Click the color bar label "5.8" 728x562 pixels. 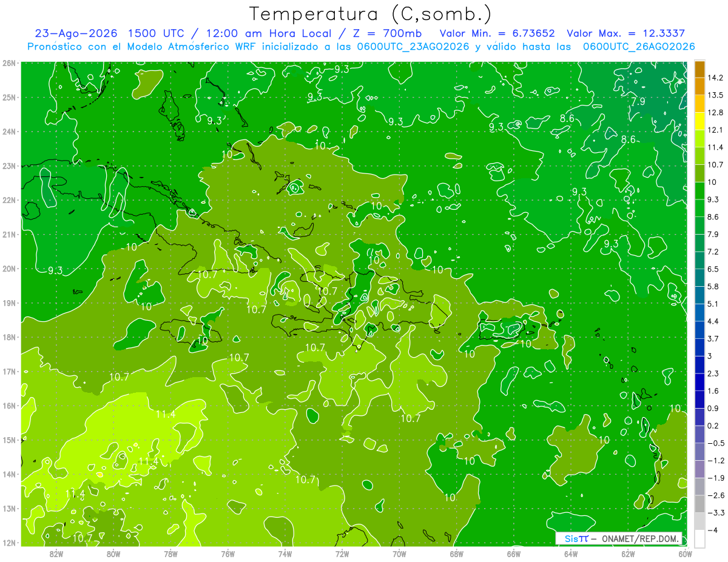[x=713, y=286]
